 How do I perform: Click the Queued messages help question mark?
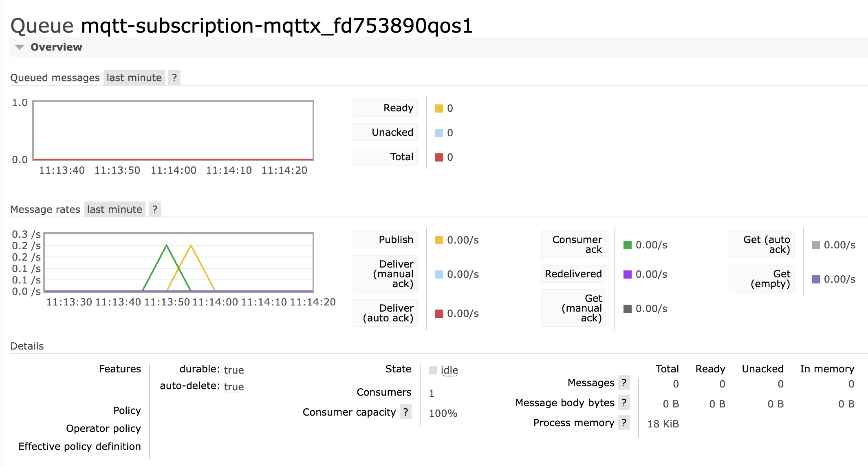coord(174,77)
